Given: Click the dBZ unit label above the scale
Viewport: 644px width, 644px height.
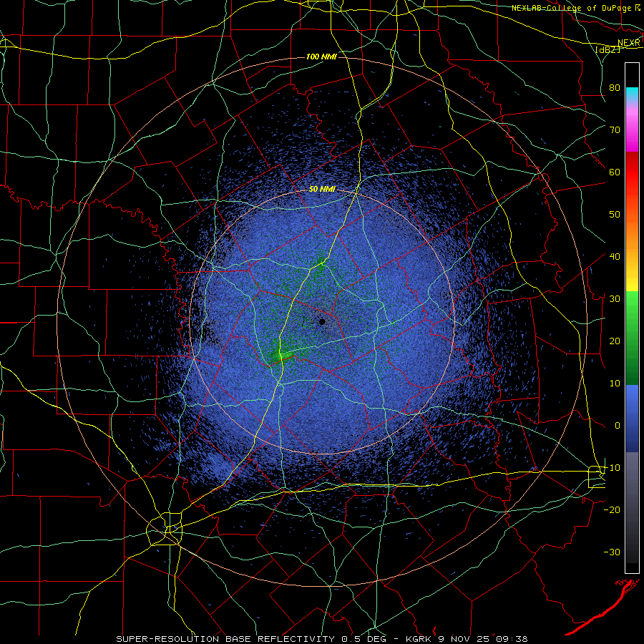Looking at the screenshot, I should point(608,49).
